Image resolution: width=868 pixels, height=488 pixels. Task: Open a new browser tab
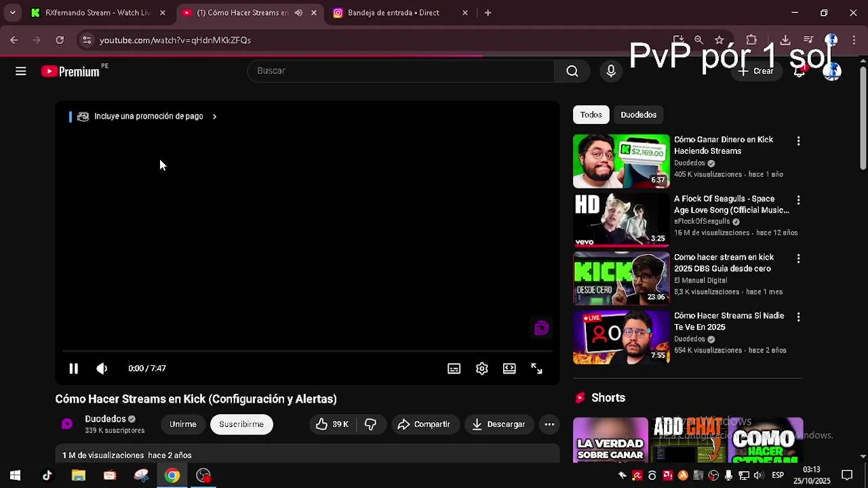(x=488, y=13)
